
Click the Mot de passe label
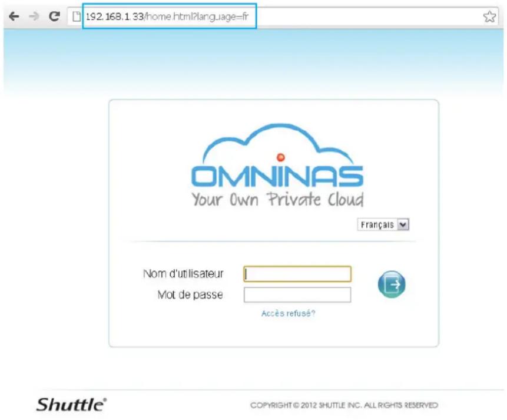click(x=190, y=295)
